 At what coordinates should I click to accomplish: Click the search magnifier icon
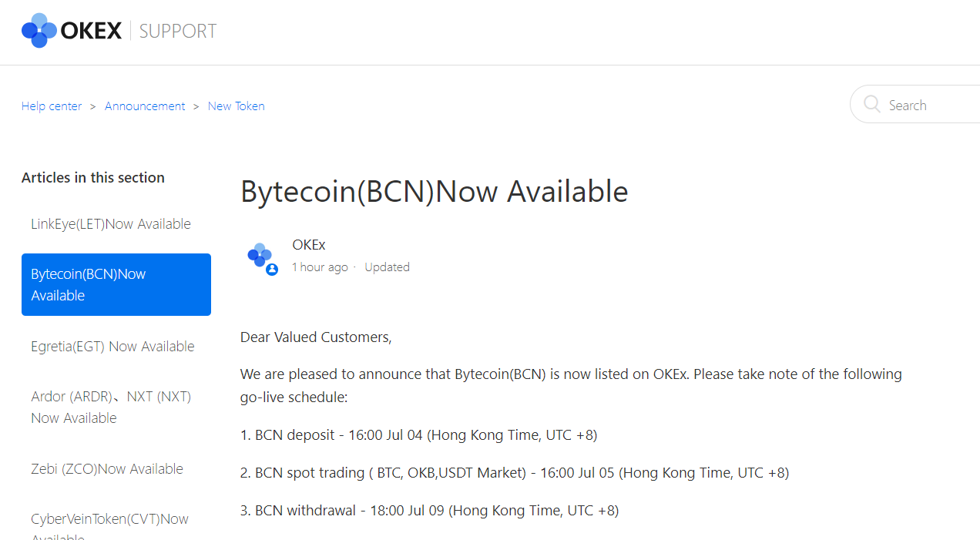(x=872, y=104)
